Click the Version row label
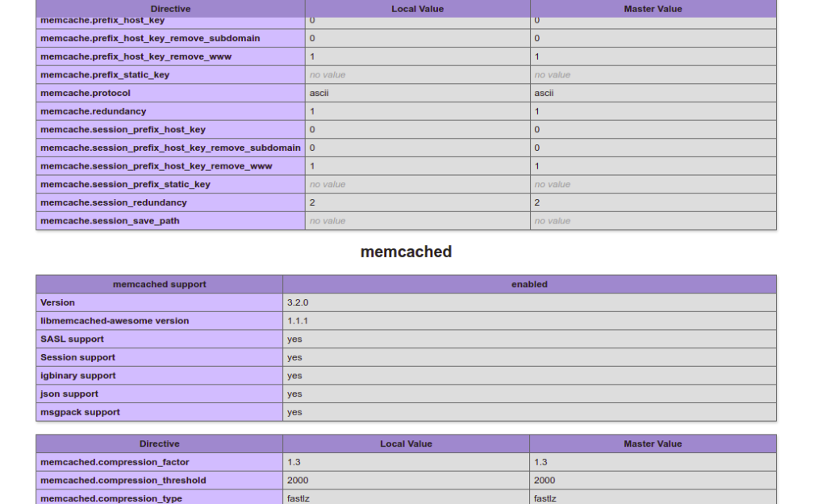Screen dimensions: 826x504 [57, 303]
